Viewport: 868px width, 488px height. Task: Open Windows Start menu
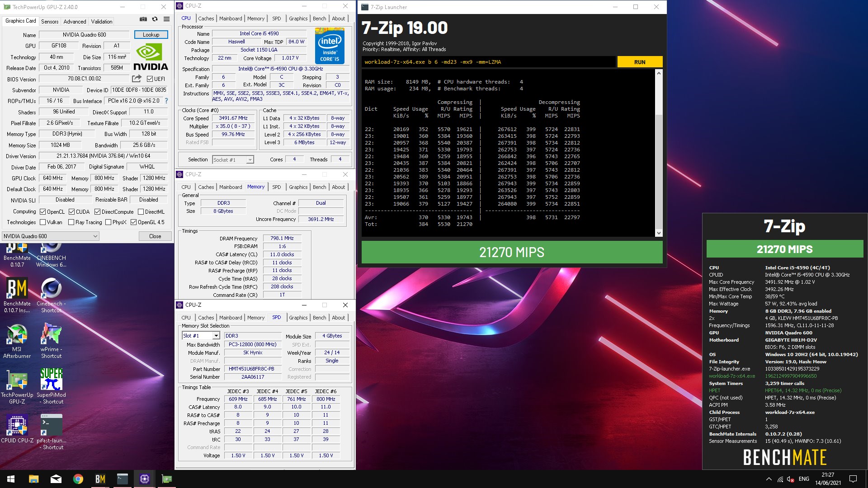tap(11, 479)
